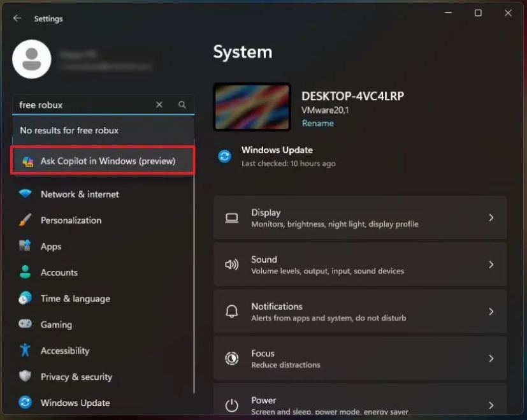Click the Accessibility figure icon
This screenshot has height=420, width=527.
click(25, 350)
